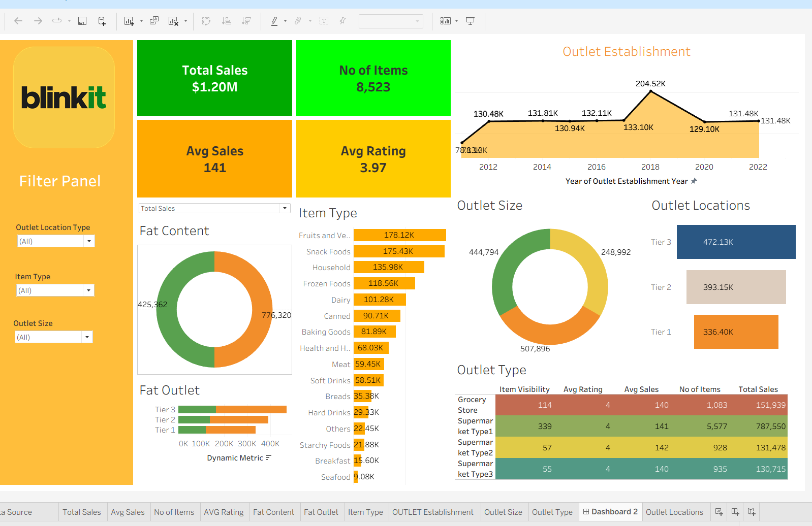Expand the Show Me cards dropdown arrow
Viewport: 812px width, 526px height.
[x=456, y=21]
